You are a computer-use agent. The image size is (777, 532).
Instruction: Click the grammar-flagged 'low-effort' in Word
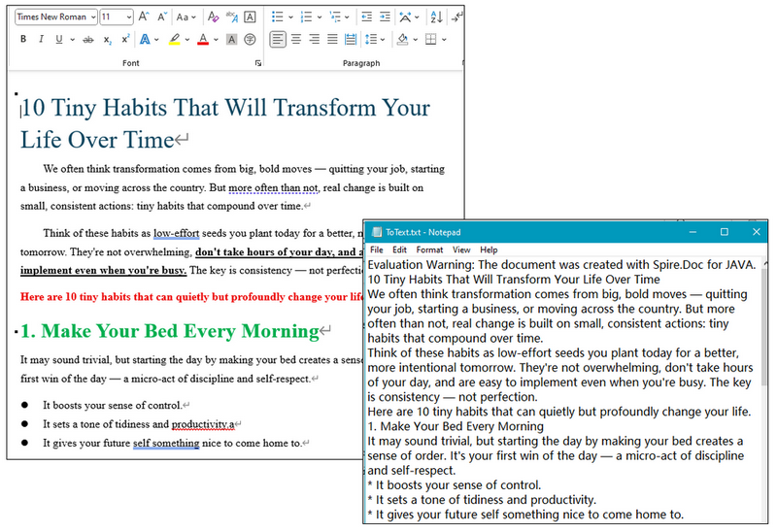[176, 233]
